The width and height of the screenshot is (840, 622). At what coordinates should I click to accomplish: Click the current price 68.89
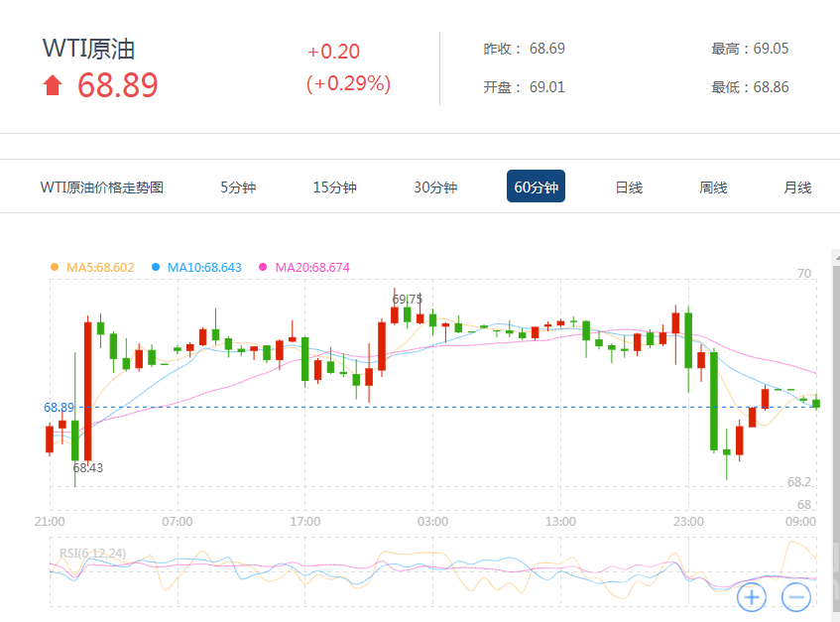click(118, 85)
